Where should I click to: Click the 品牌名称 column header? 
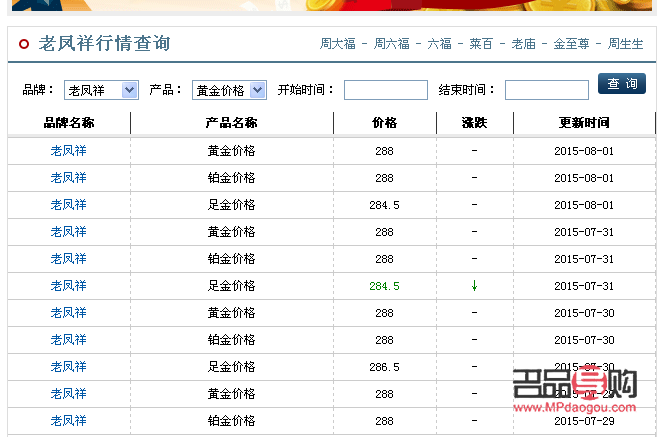(x=69, y=123)
